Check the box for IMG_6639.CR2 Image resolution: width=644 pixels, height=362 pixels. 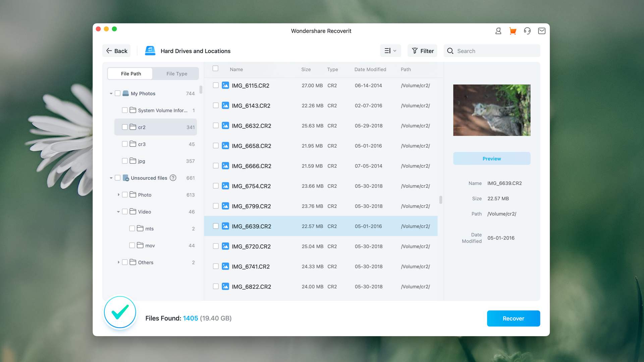pos(216,226)
